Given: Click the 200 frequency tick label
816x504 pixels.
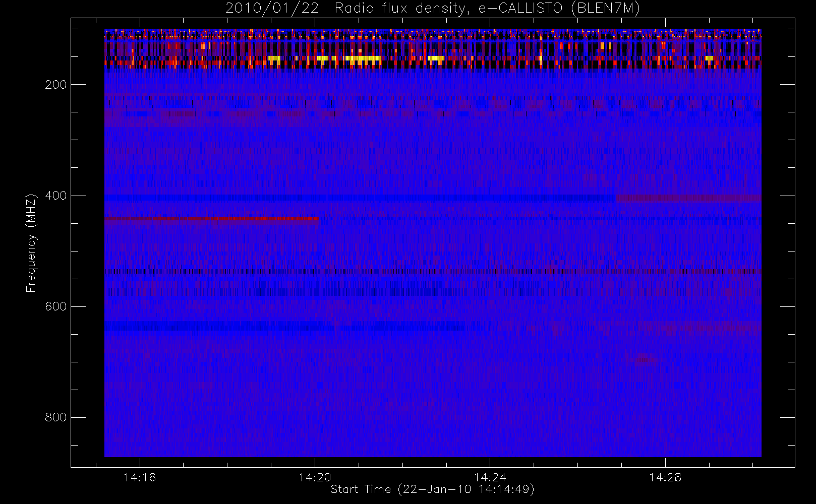Looking at the screenshot, I should pyautogui.click(x=55, y=85).
